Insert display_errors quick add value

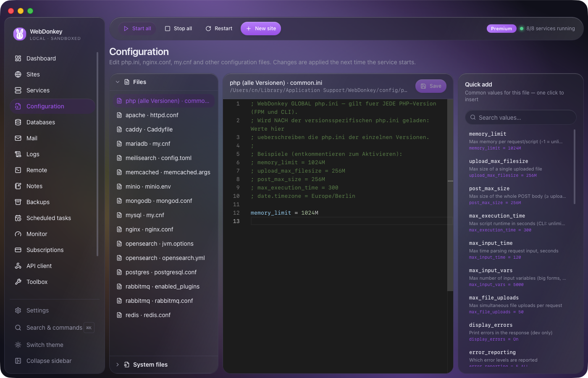[x=518, y=332]
